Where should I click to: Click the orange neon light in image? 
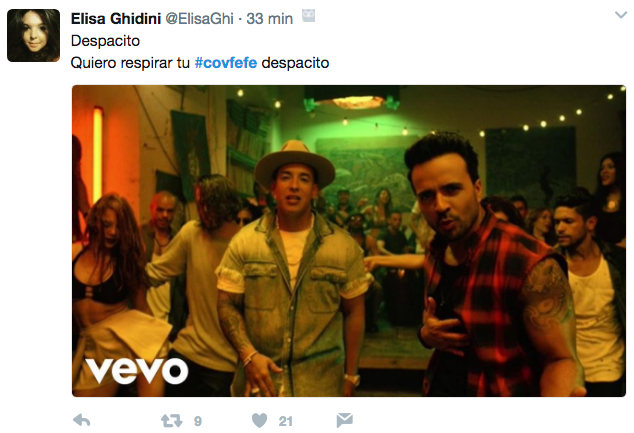click(x=97, y=154)
